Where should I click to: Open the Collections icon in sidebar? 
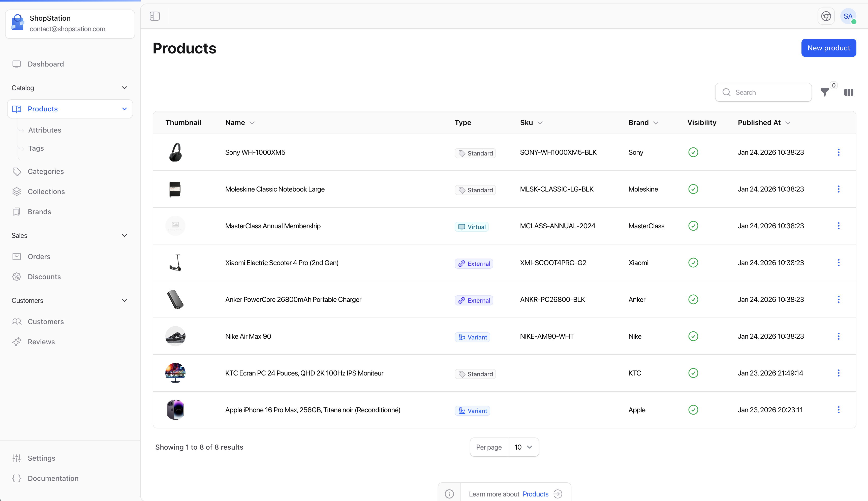[17, 191]
